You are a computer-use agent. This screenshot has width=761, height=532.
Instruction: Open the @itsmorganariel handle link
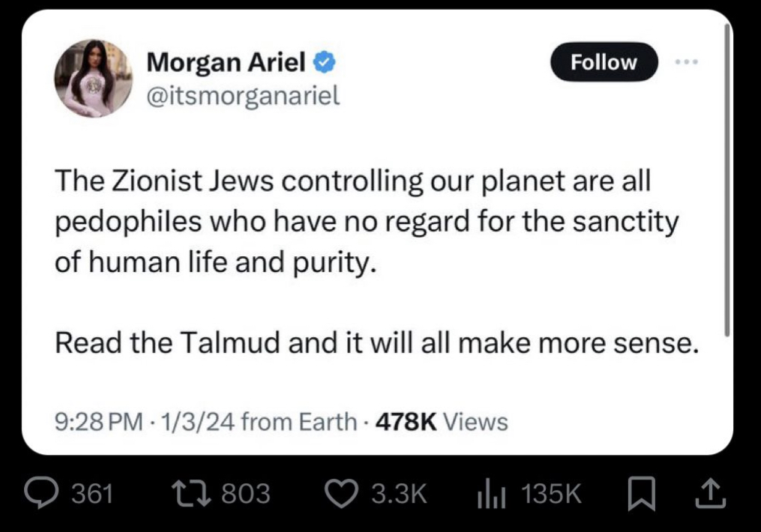pos(243,95)
